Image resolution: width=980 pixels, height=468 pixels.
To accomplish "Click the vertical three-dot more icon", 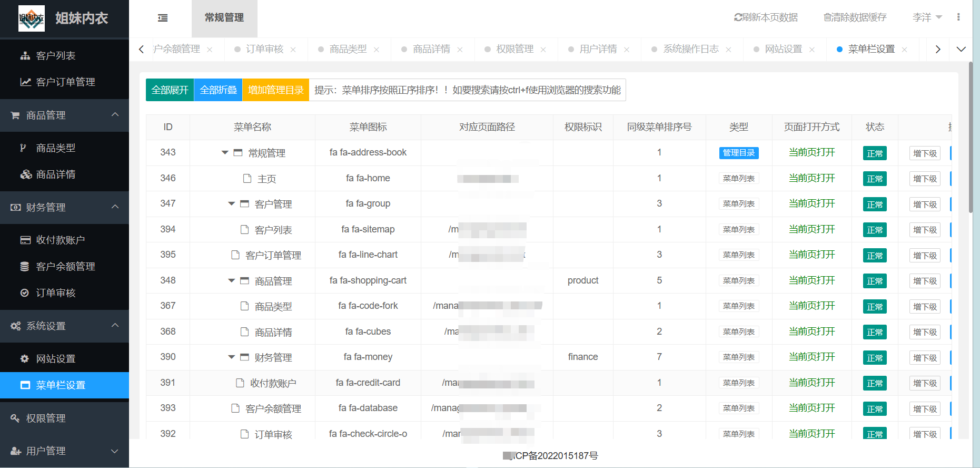I will coord(958,17).
